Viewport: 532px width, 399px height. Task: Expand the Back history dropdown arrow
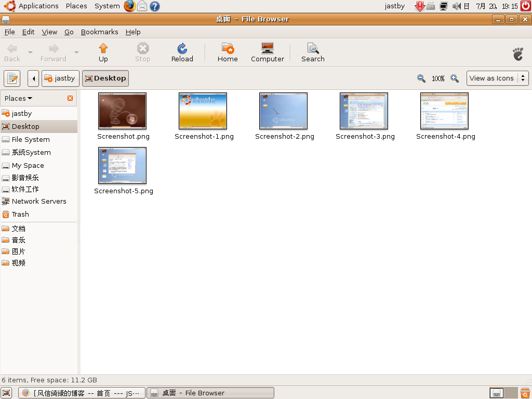30,52
